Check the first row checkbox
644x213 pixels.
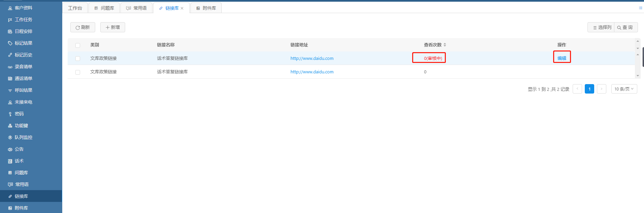click(x=78, y=59)
